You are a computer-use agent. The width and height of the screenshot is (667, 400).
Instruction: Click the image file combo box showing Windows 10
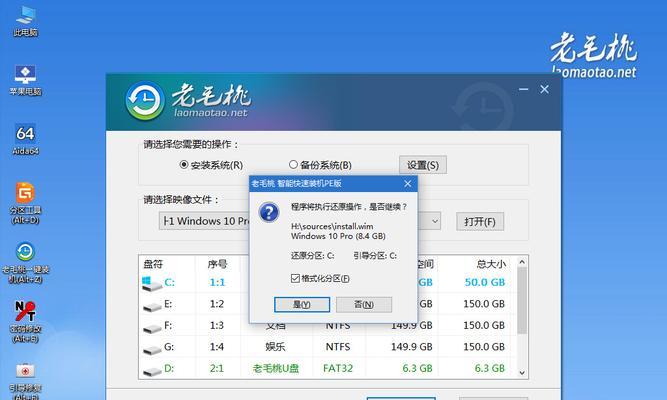point(299,221)
